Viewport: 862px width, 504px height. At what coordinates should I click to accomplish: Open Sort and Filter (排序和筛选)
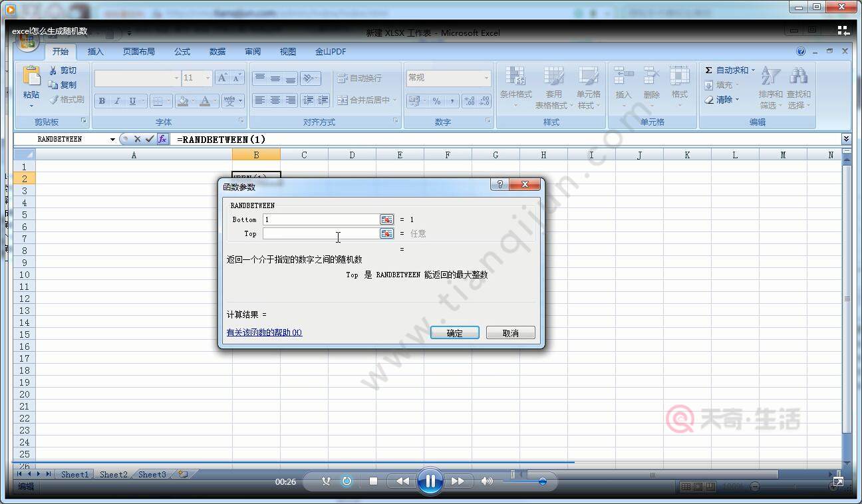770,88
